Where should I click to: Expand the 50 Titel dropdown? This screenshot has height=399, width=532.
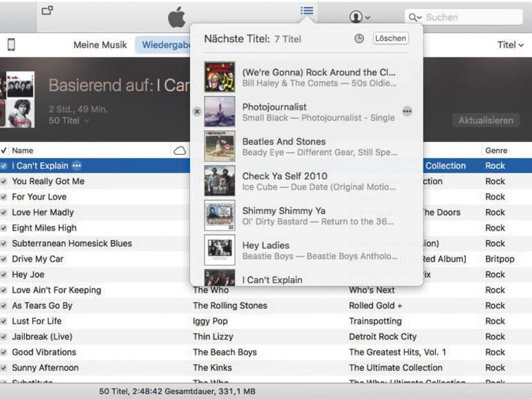(69, 121)
